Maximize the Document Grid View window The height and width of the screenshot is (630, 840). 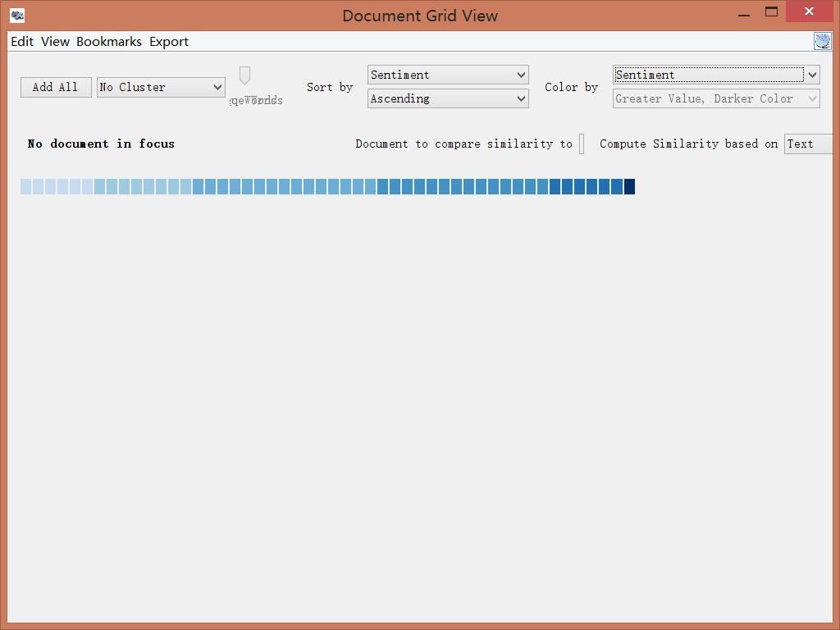[x=771, y=12]
